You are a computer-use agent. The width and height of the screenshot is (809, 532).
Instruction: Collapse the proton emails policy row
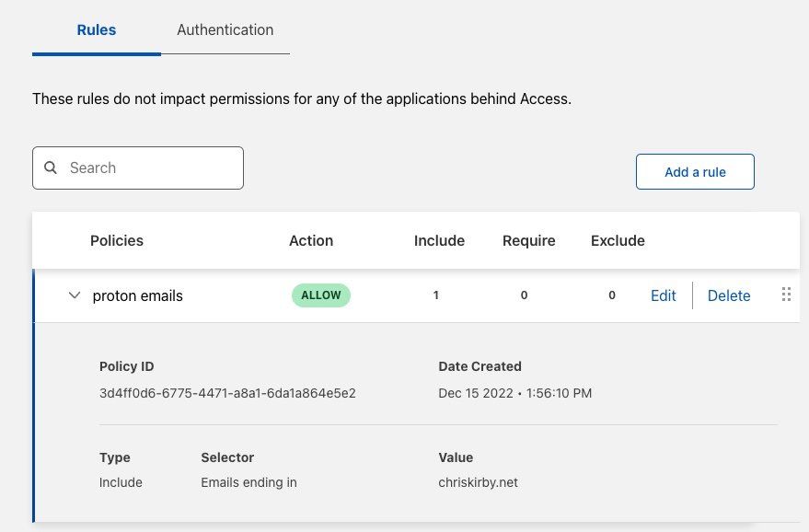click(75, 295)
